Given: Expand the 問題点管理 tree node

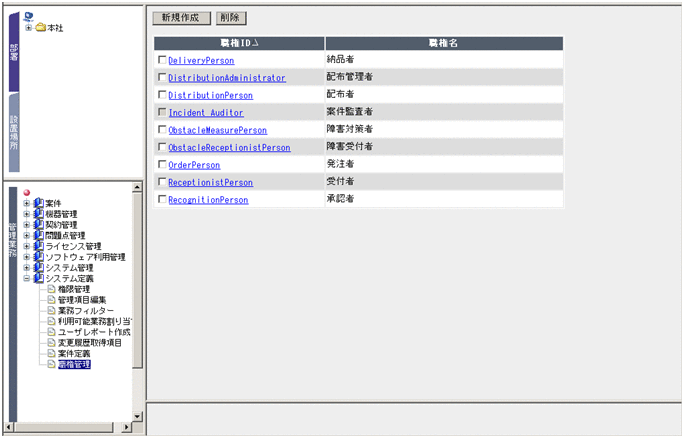Looking at the screenshot, I should 27,236.
